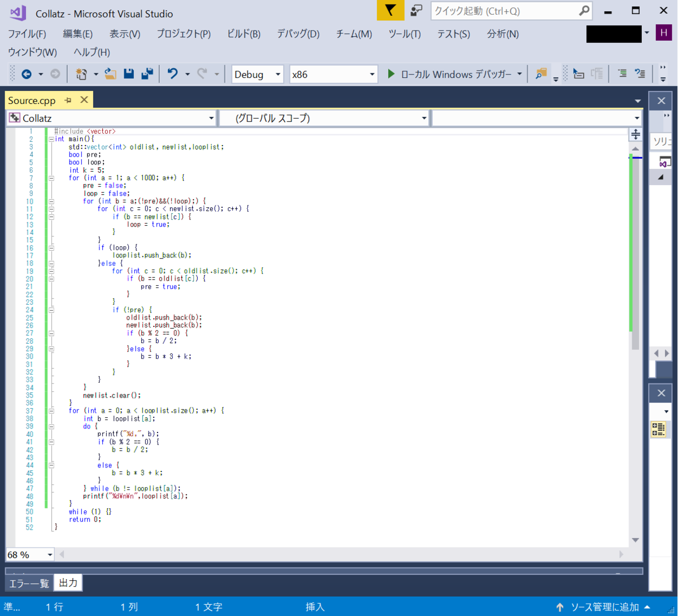Click the Redo arrow icon
This screenshot has height=616, width=678.
coord(202,74)
